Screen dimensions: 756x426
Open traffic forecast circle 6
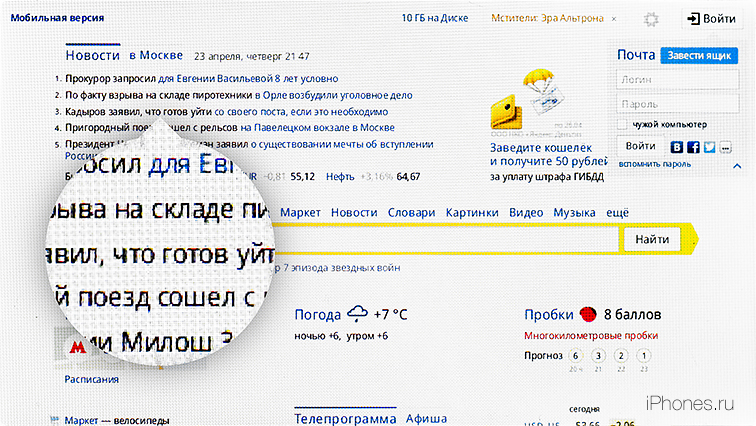click(575, 356)
